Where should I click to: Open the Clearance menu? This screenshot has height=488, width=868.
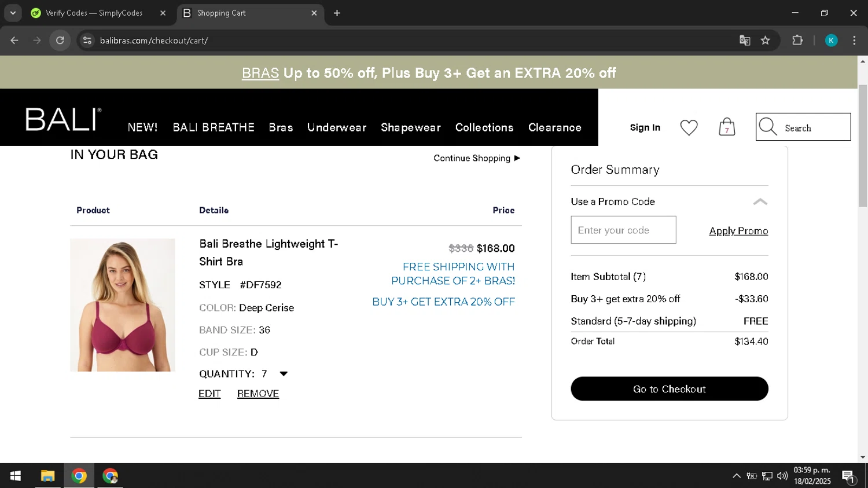tap(555, 127)
